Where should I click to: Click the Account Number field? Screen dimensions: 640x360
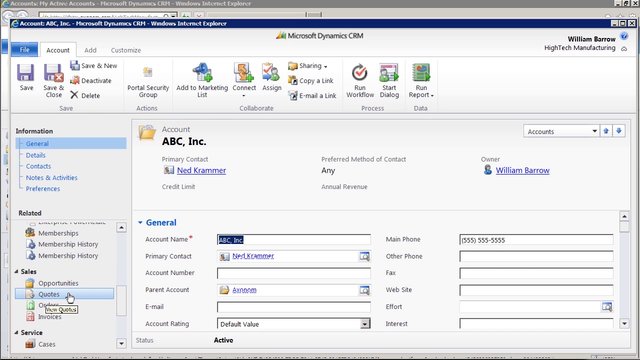click(x=294, y=273)
